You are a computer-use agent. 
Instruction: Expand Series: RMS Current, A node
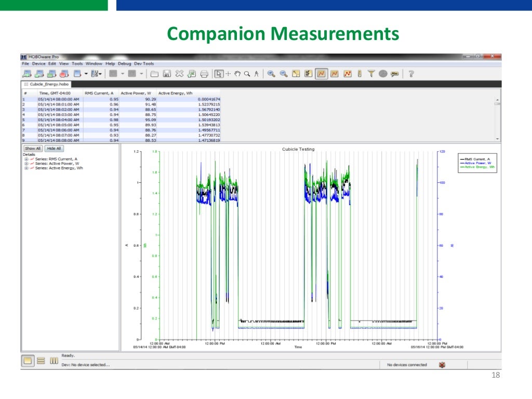click(26, 159)
